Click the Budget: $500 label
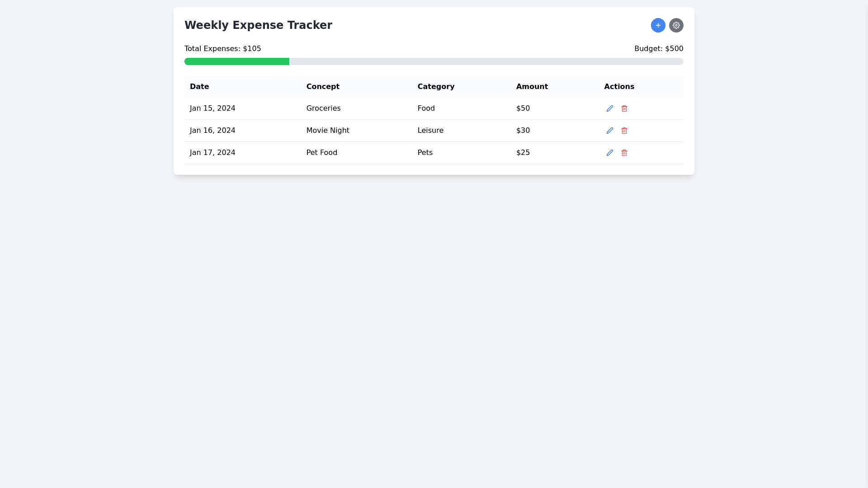The height and width of the screenshot is (488, 868). tap(658, 49)
